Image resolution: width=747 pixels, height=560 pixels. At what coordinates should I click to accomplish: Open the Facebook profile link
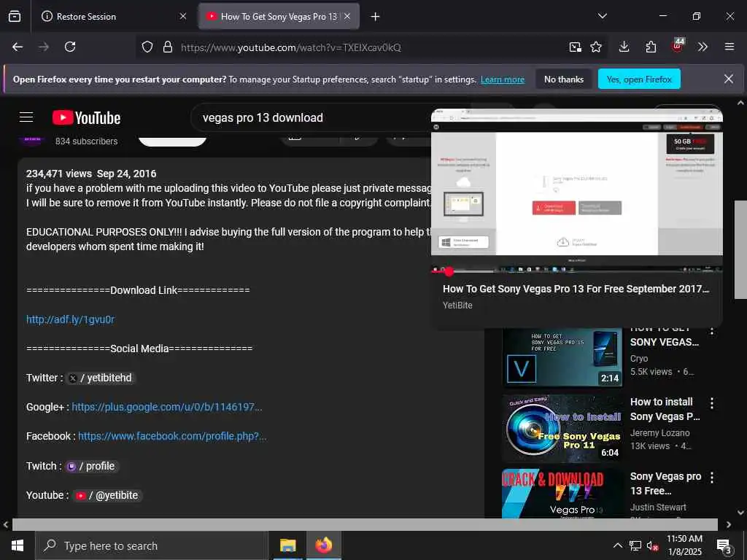[x=172, y=436]
